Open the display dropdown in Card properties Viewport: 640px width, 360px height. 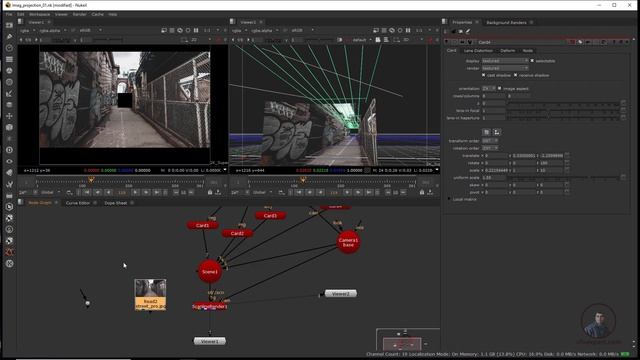[505, 61]
